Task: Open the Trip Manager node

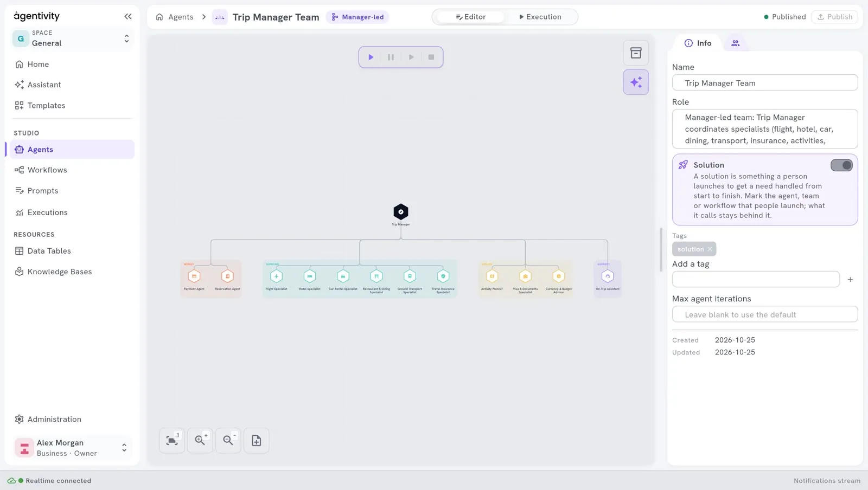Action: pos(400,212)
